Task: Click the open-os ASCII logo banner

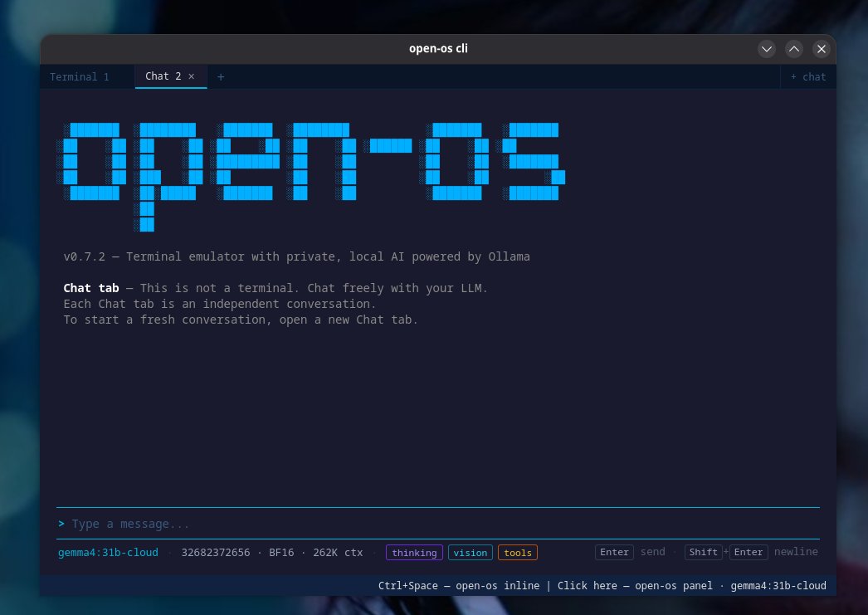Action: pyautogui.click(x=311, y=177)
